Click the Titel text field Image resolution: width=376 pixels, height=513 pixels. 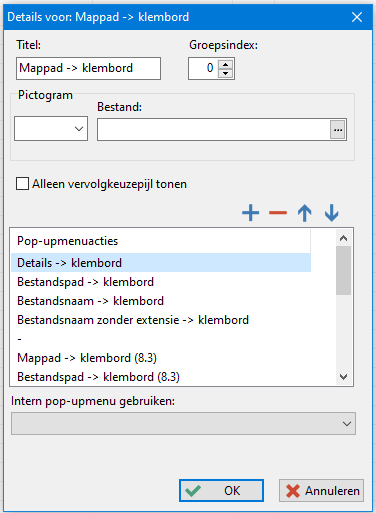coord(88,68)
